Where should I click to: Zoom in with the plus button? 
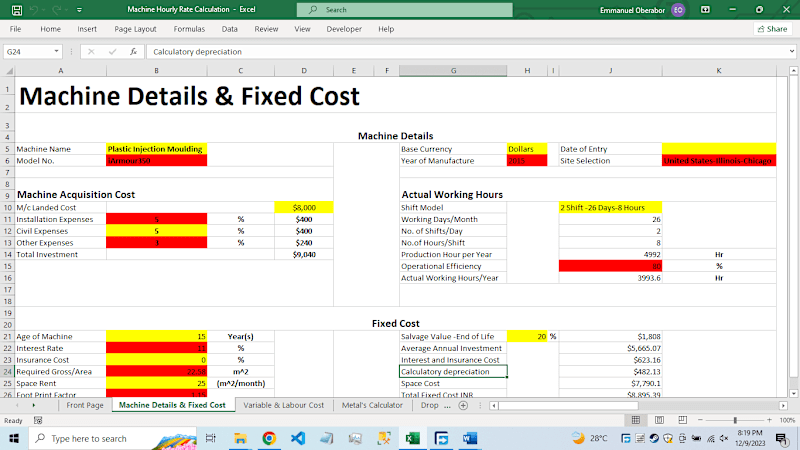pyautogui.click(x=769, y=420)
